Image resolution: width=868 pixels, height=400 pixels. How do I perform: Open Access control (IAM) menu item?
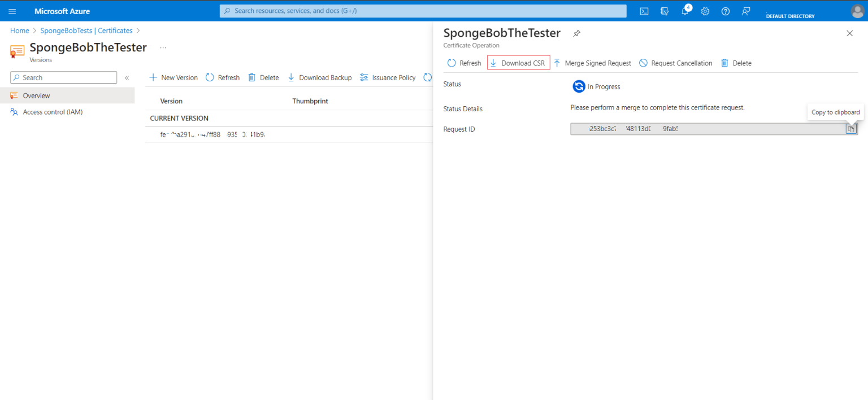[x=53, y=112]
